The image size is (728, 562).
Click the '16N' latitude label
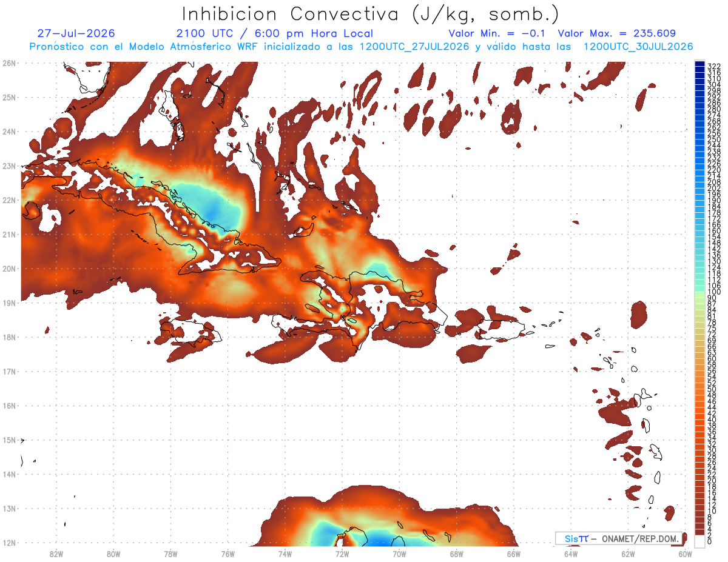point(8,406)
